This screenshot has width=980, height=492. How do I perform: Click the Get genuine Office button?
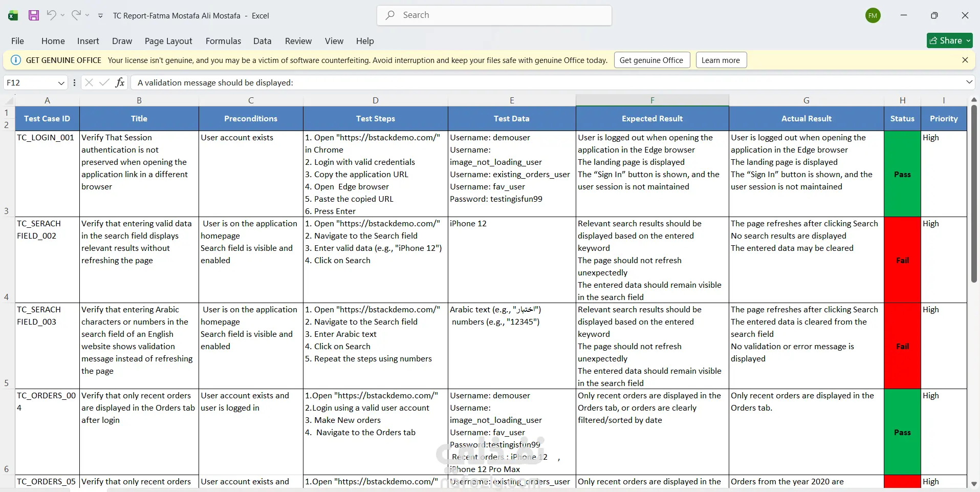651,60
